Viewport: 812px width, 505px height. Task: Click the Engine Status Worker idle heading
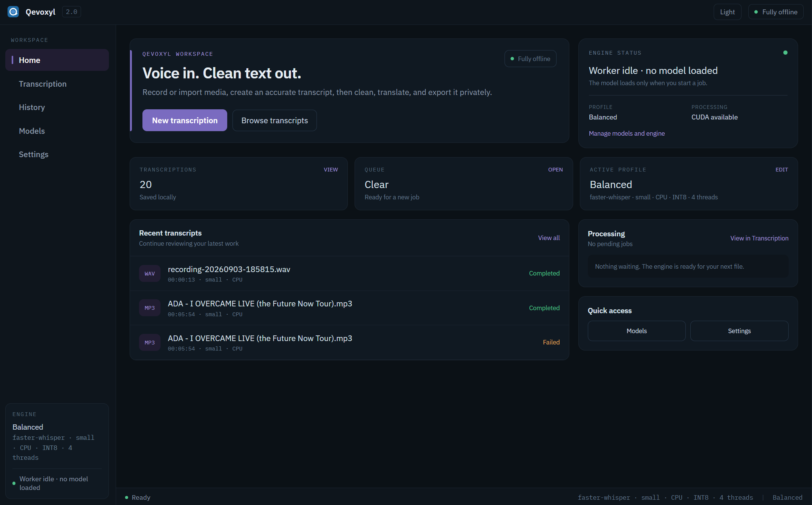point(653,70)
